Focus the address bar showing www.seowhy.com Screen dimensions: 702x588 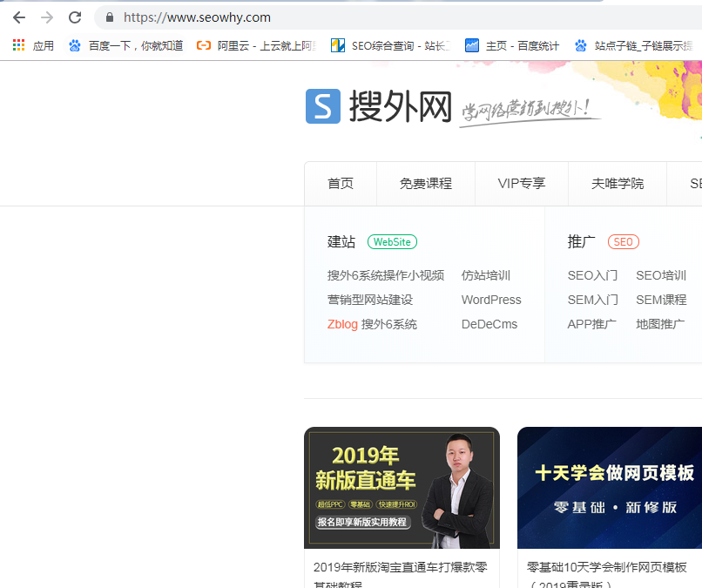(398, 17)
